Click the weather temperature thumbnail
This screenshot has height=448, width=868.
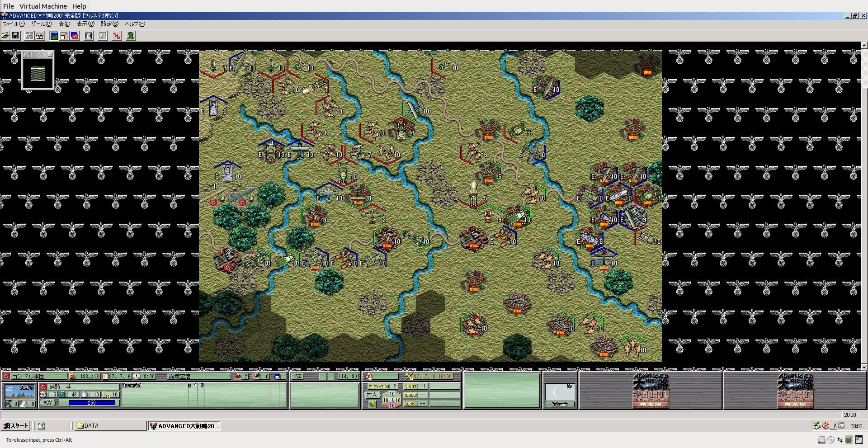(20, 391)
